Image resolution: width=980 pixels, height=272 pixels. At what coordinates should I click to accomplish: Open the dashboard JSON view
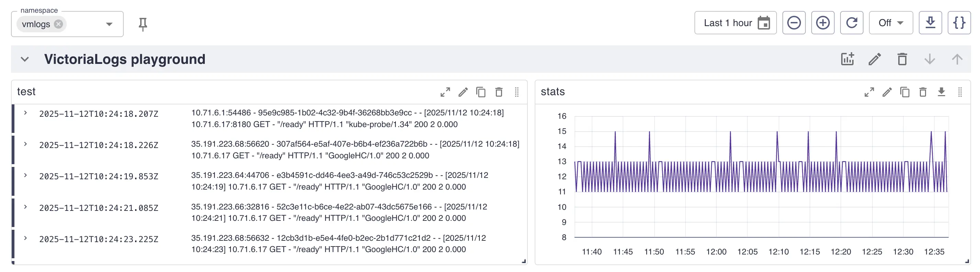(959, 23)
